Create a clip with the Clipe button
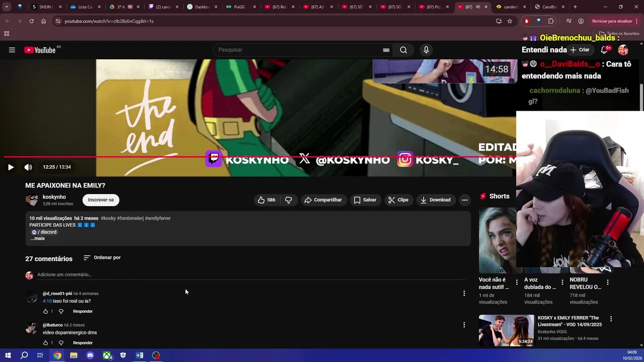Image resolution: width=644 pixels, height=362 pixels. pyautogui.click(x=398, y=200)
